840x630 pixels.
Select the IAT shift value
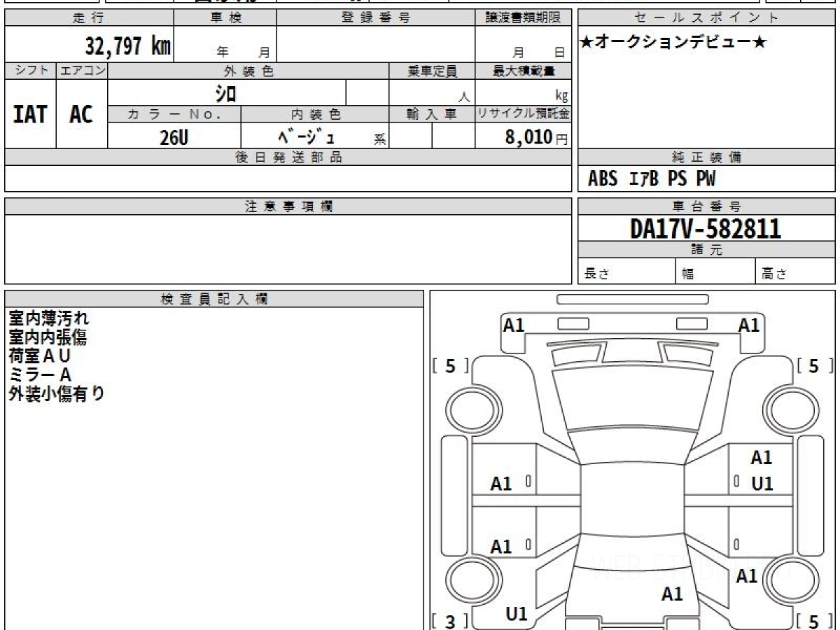pyautogui.click(x=31, y=114)
